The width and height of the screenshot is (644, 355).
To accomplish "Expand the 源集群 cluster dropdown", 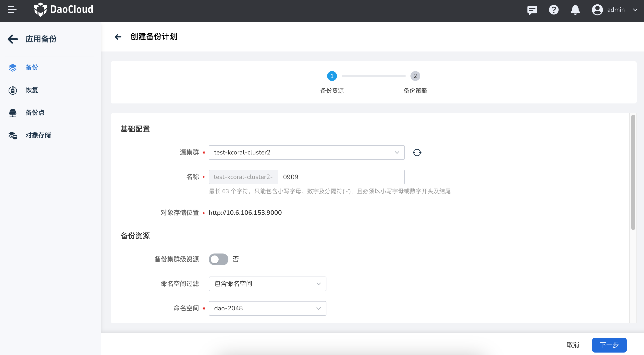I will click(307, 152).
